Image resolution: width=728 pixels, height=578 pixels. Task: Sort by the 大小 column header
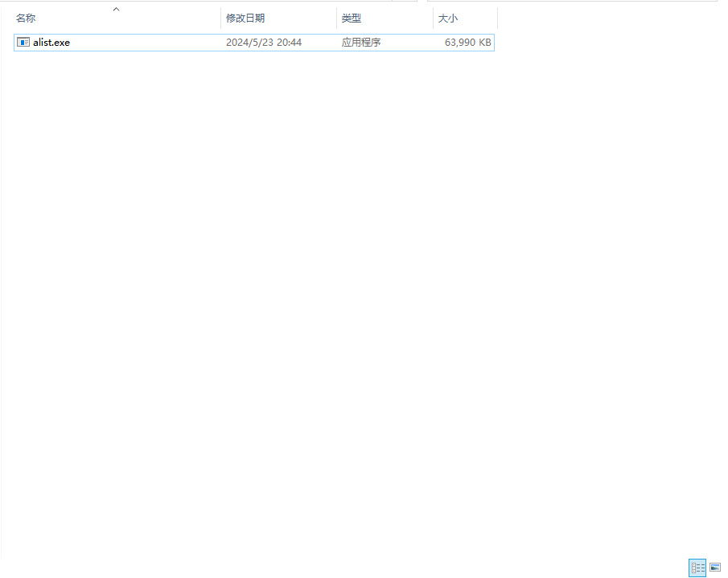[x=447, y=18]
